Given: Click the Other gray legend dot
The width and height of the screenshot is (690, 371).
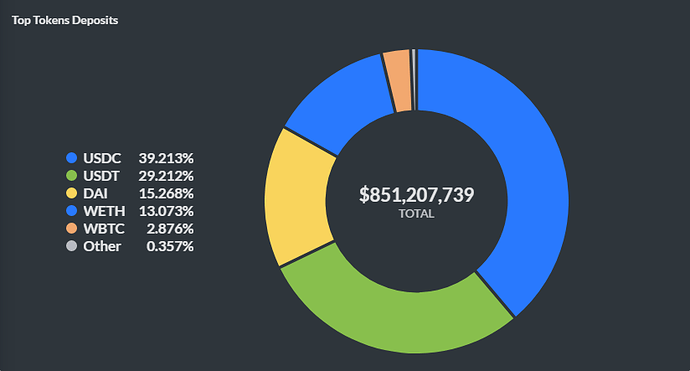Looking at the screenshot, I should [x=71, y=246].
